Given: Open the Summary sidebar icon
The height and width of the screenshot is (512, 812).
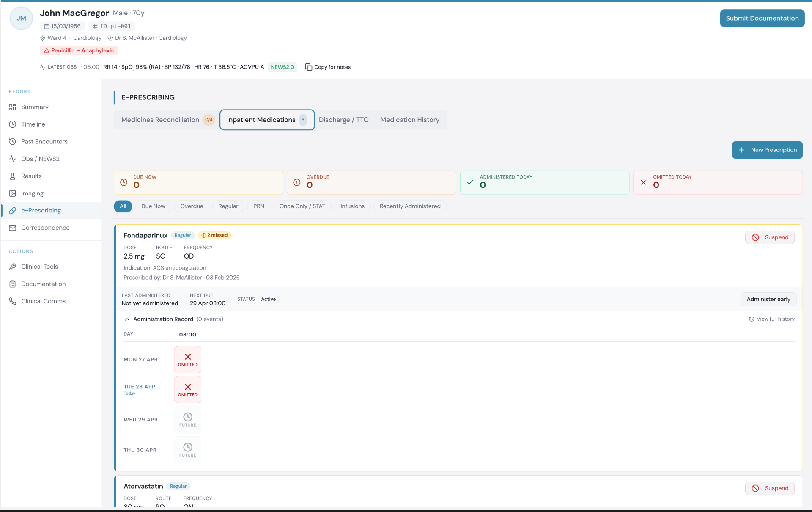Looking at the screenshot, I should click(13, 107).
